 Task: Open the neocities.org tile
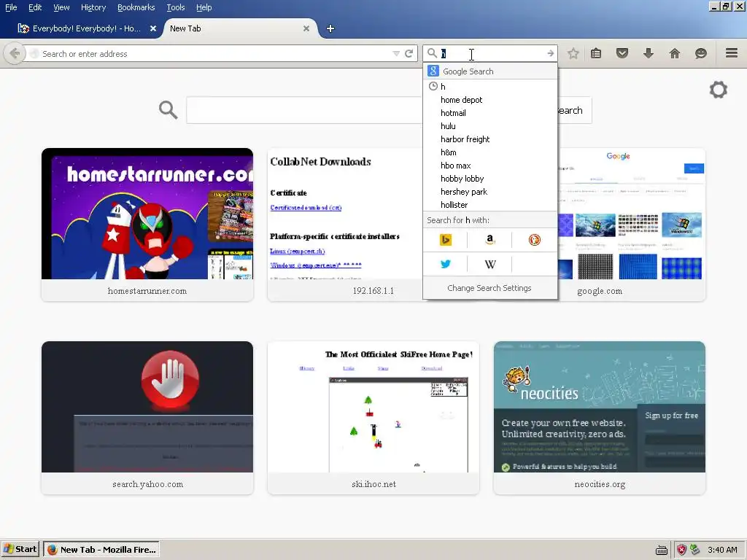(600, 418)
